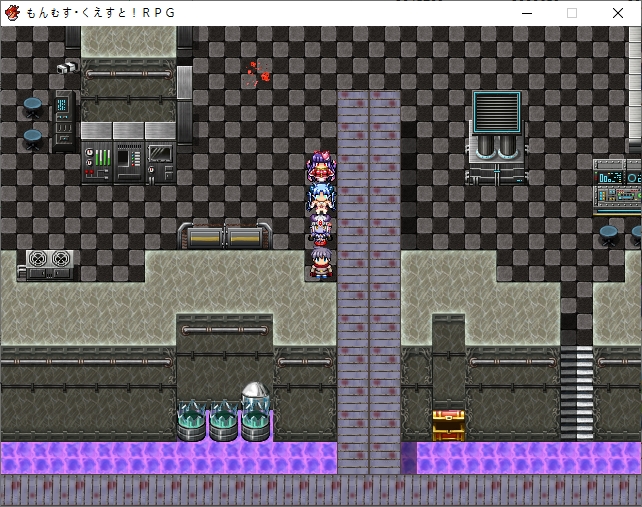Click the upper blue round stool

pyautogui.click(x=33, y=107)
